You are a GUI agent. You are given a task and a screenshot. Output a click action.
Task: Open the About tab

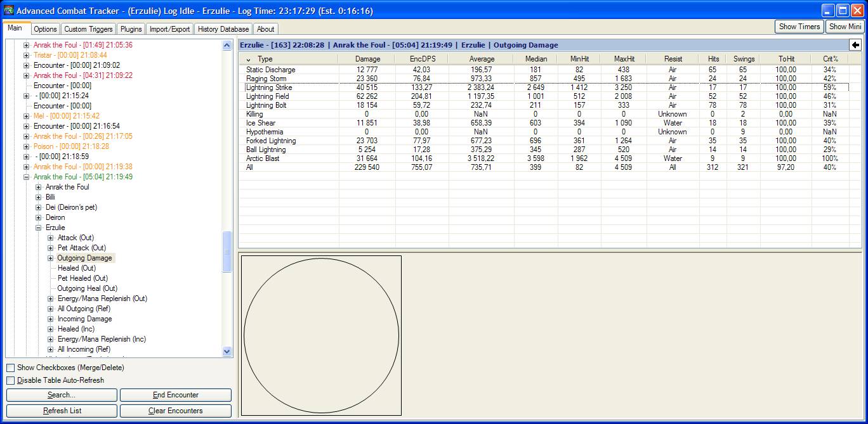[x=265, y=29]
